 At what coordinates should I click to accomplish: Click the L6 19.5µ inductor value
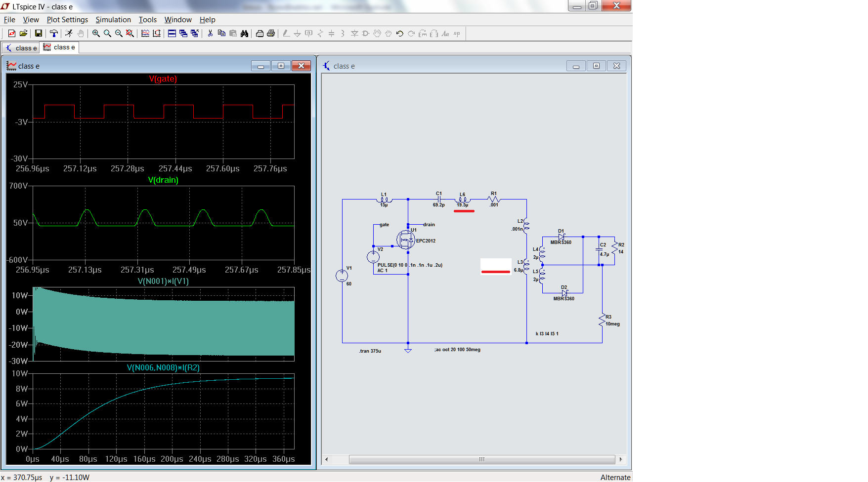coord(462,205)
